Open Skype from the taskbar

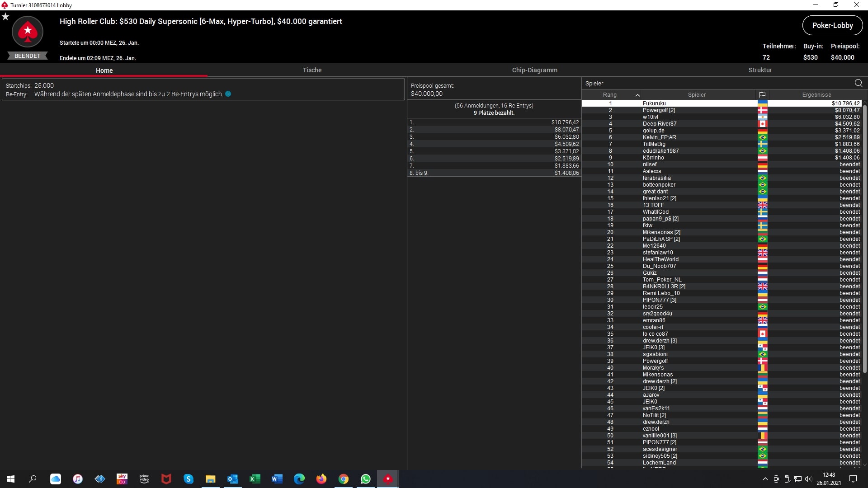click(189, 479)
